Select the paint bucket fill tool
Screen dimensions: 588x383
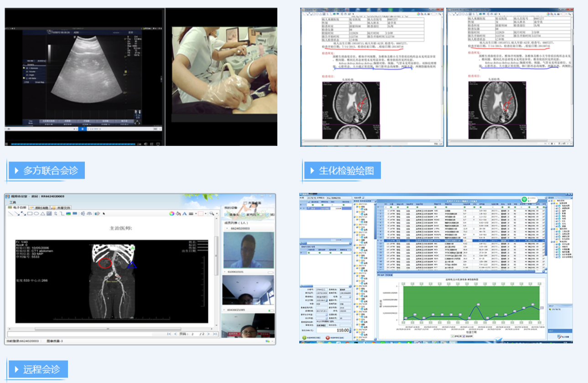(x=178, y=213)
